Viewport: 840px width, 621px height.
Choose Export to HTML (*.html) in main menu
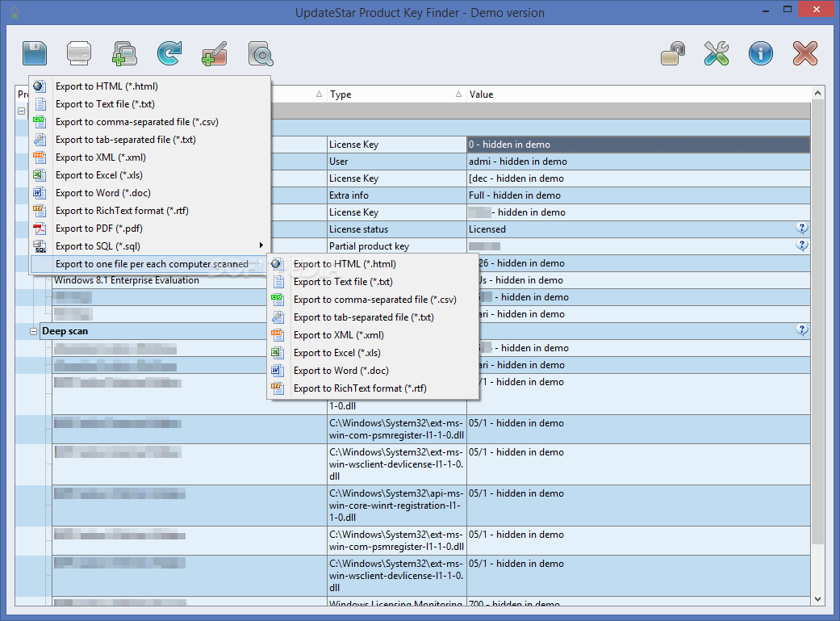pyautogui.click(x=149, y=86)
